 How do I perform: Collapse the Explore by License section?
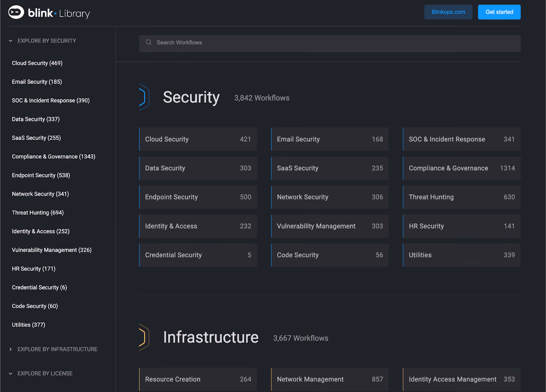(x=11, y=374)
